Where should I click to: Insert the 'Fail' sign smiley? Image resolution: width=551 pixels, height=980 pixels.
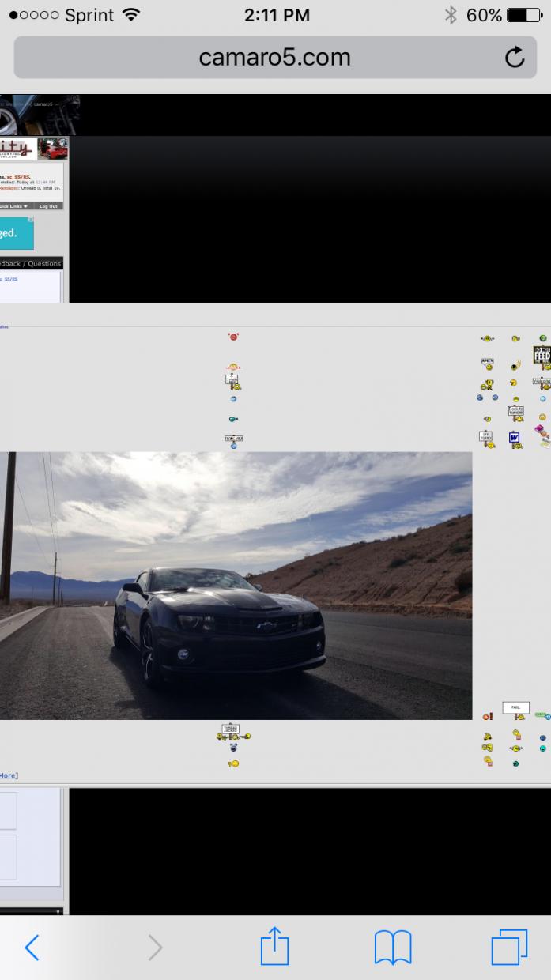click(x=516, y=710)
